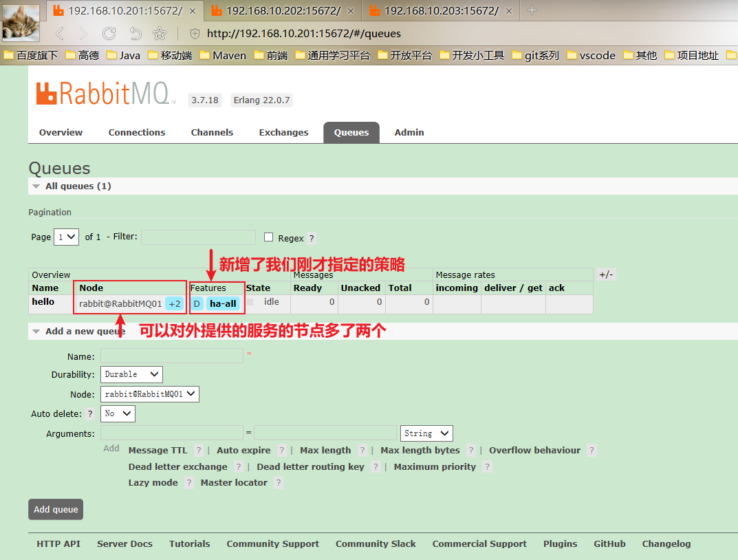The image size is (738, 560).
Task: Click the Add queue button
Action: pyautogui.click(x=56, y=509)
